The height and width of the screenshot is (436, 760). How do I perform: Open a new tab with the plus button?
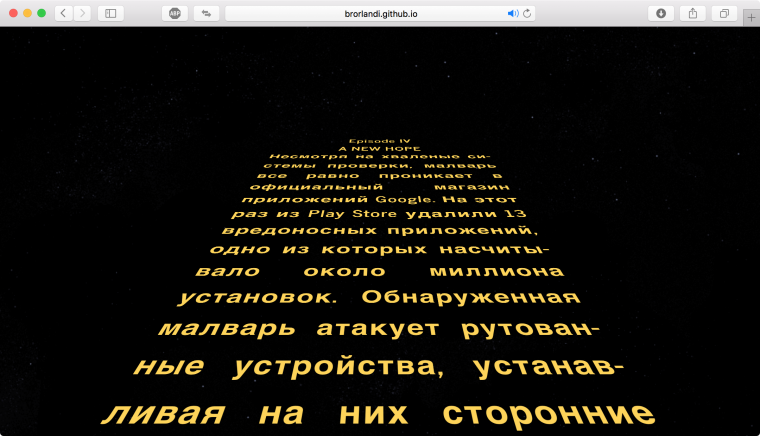[x=751, y=17]
